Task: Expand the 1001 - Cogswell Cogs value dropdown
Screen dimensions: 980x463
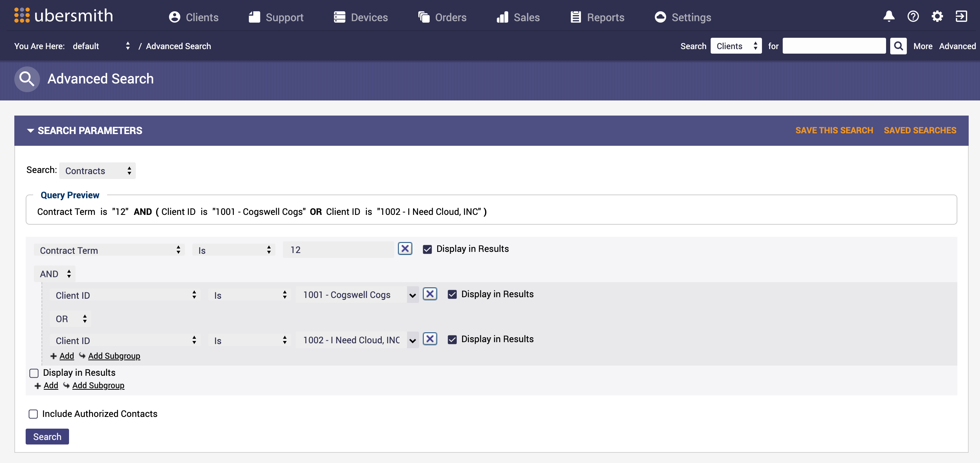Action: coord(412,295)
